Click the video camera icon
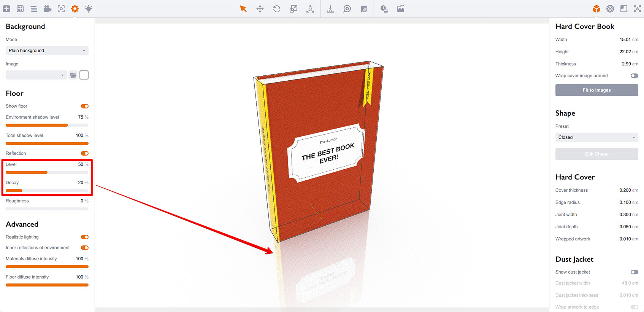The width and height of the screenshot is (644, 312). (x=48, y=9)
